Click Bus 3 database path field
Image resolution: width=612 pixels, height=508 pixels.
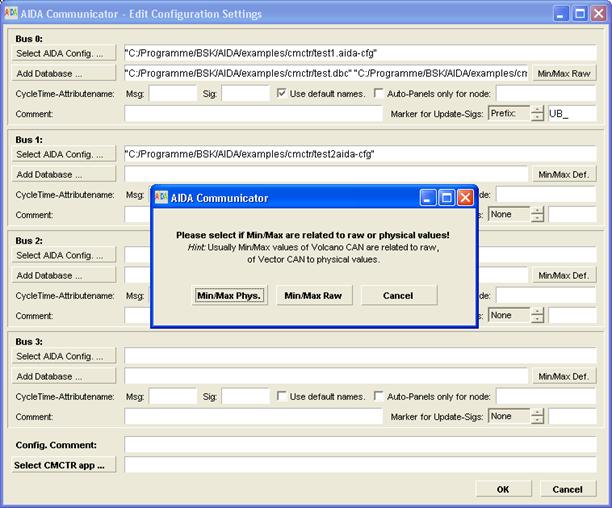tap(326, 377)
